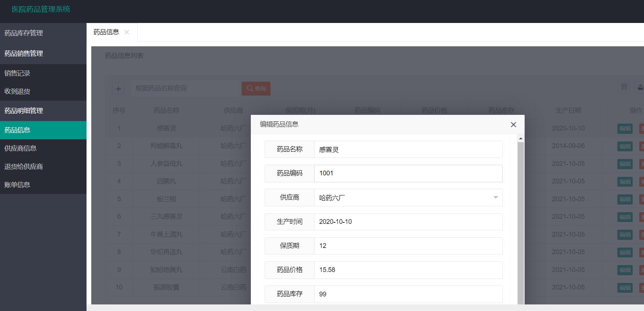Click drug name cell 三九感冒灵
Viewport: 644px width, 311px height.
(166, 217)
